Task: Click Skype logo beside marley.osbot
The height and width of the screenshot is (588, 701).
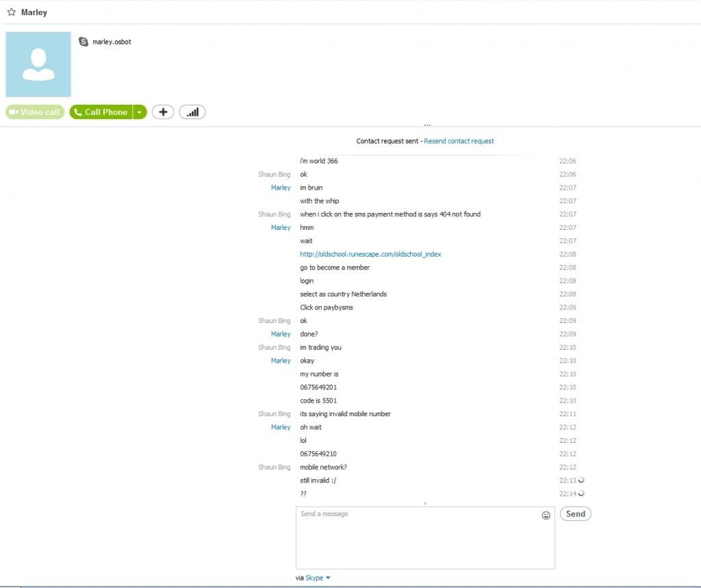Action: point(84,42)
